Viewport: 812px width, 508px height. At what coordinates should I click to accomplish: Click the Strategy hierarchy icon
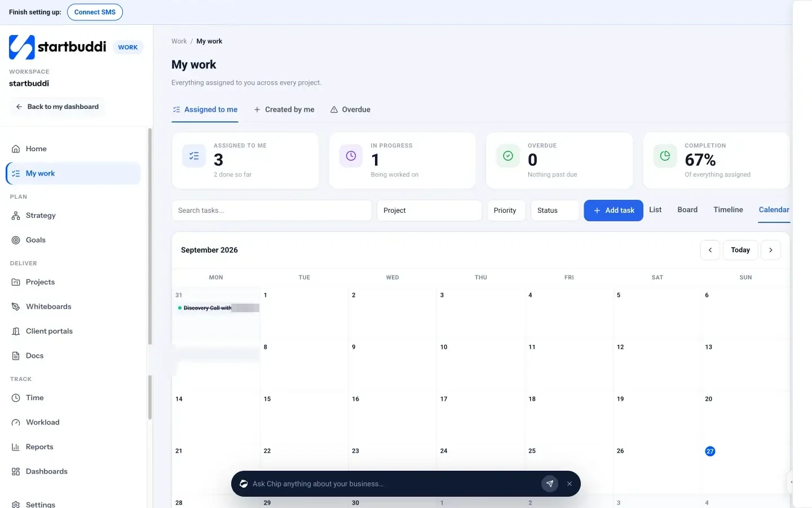16,216
